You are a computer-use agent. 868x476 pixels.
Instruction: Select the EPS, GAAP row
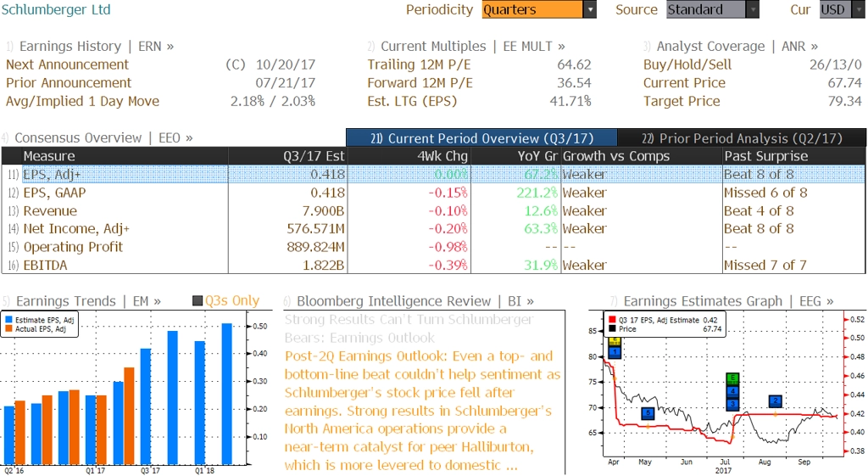coord(433,193)
